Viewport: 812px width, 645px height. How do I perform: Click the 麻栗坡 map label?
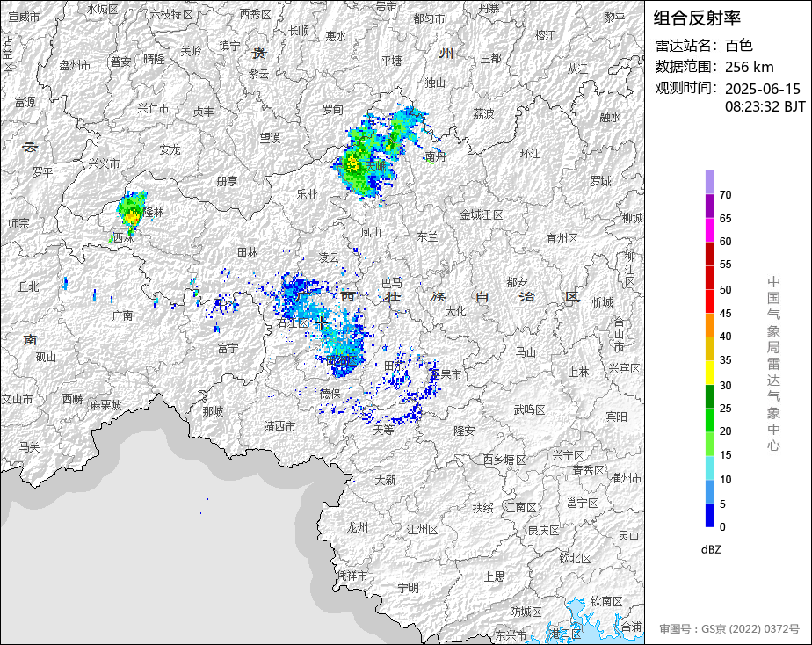pos(105,405)
